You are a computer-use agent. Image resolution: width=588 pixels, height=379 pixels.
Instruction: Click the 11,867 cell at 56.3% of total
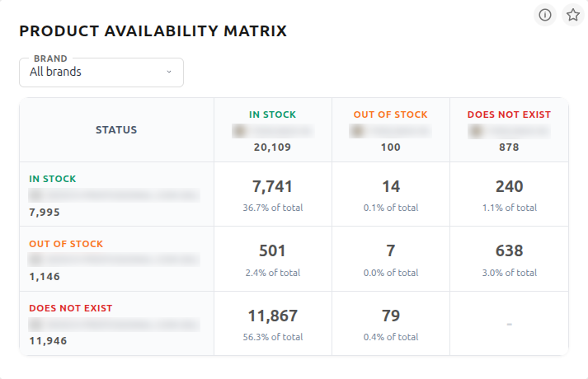272,324
